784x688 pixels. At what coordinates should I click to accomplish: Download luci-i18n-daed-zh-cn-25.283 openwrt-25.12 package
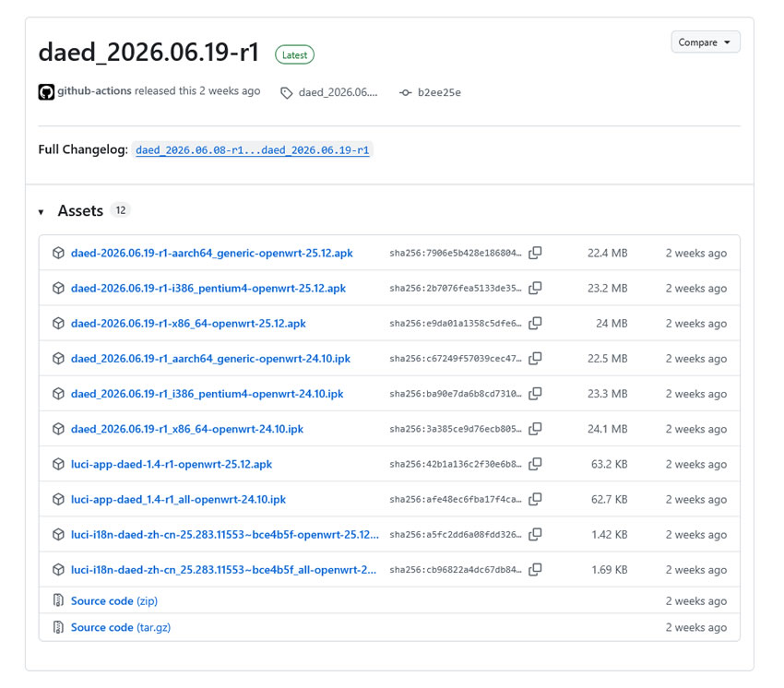tap(224, 535)
